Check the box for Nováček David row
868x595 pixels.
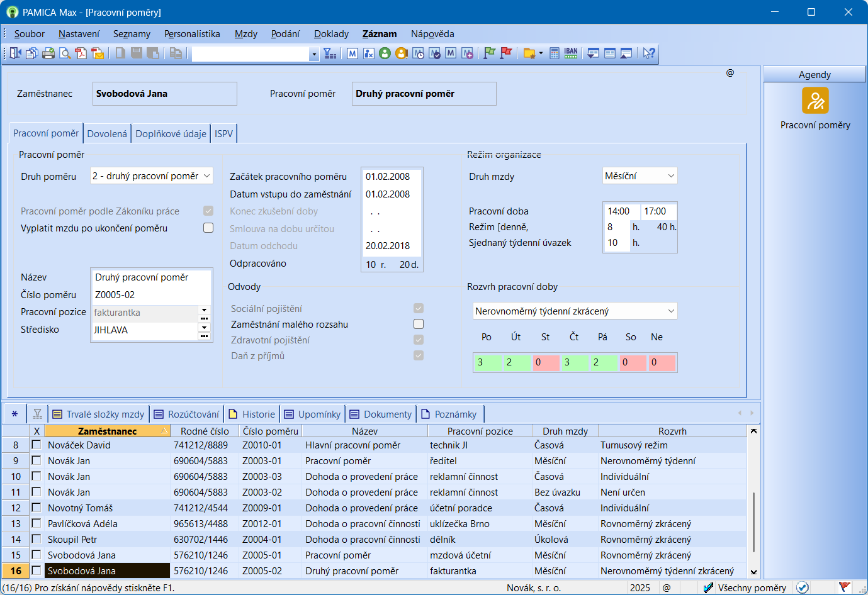(37, 445)
